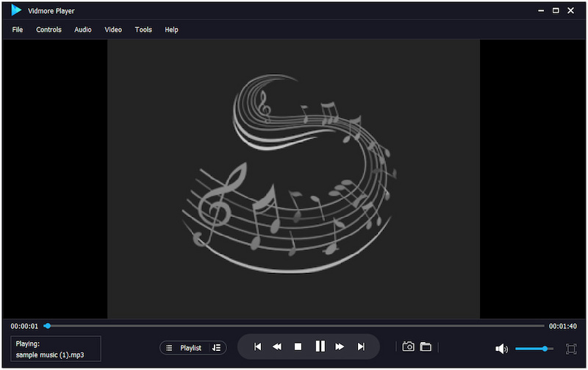
Task: Click the playback progress bar midpoint
Action: point(294,325)
